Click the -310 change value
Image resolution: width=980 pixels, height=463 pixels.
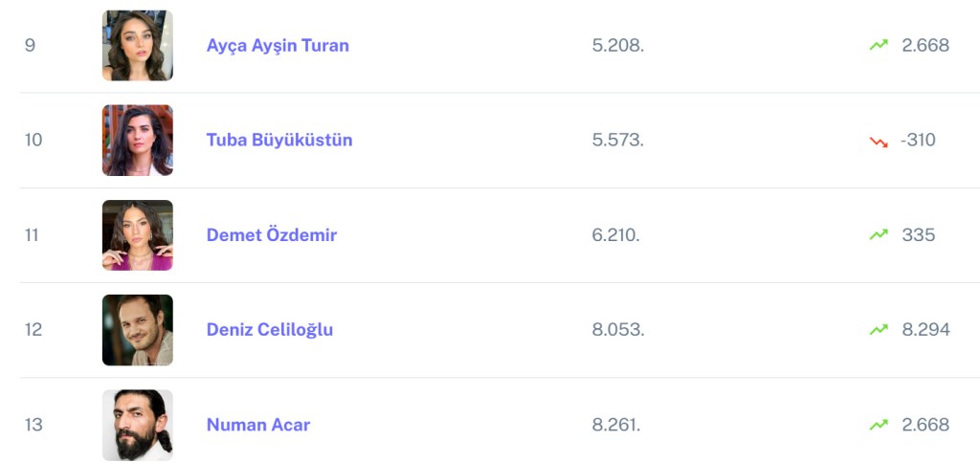[918, 140]
